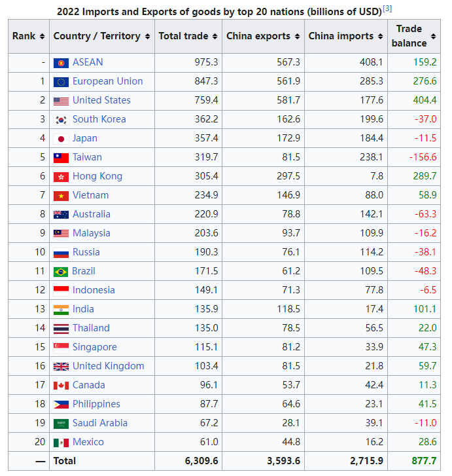The image size is (452, 476).
Task: Open the United Kingdom link
Action: [109, 366]
